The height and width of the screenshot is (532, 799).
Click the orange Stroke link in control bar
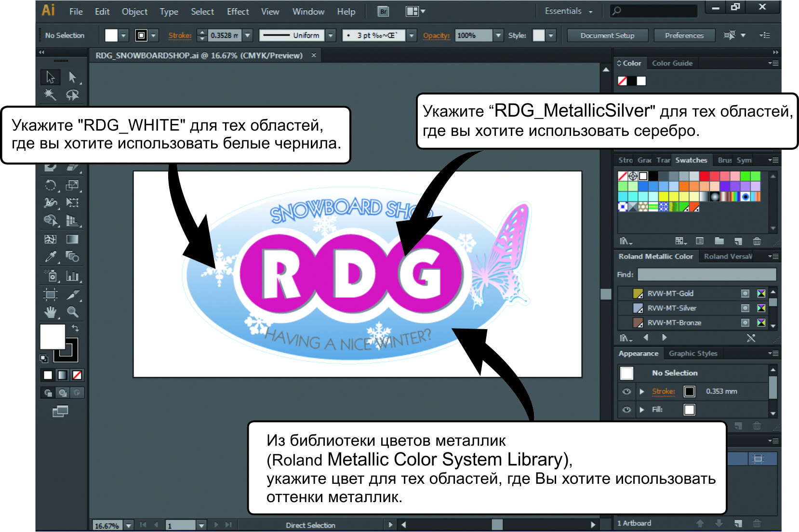click(x=180, y=35)
